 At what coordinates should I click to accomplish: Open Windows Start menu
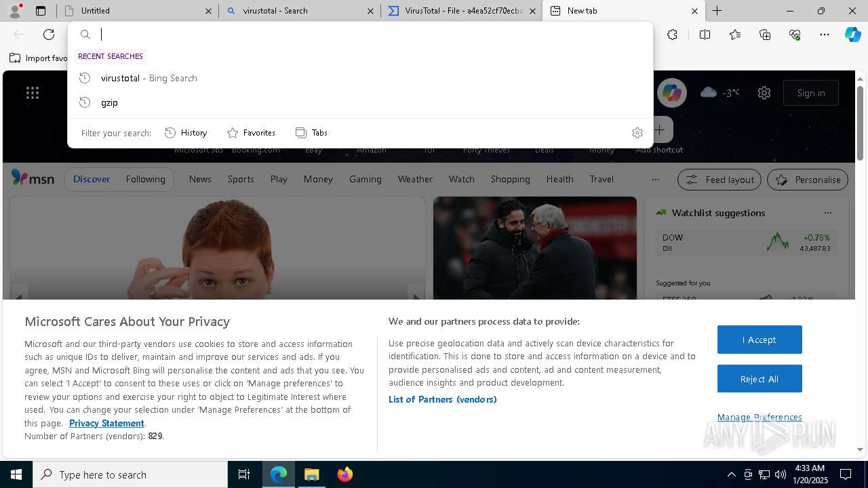pyautogui.click(x=16, y=474)
